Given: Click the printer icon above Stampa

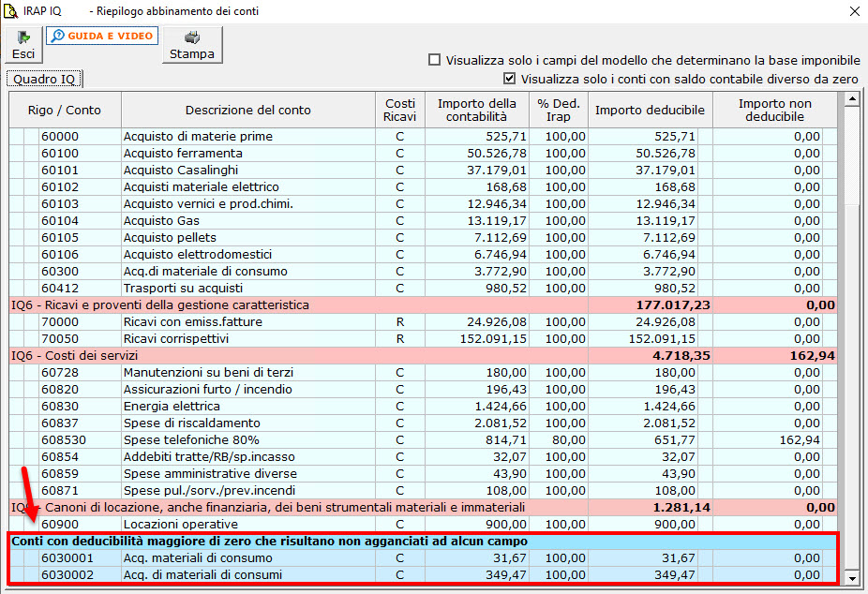Looking at the screenshot, I should click(192, 37).
